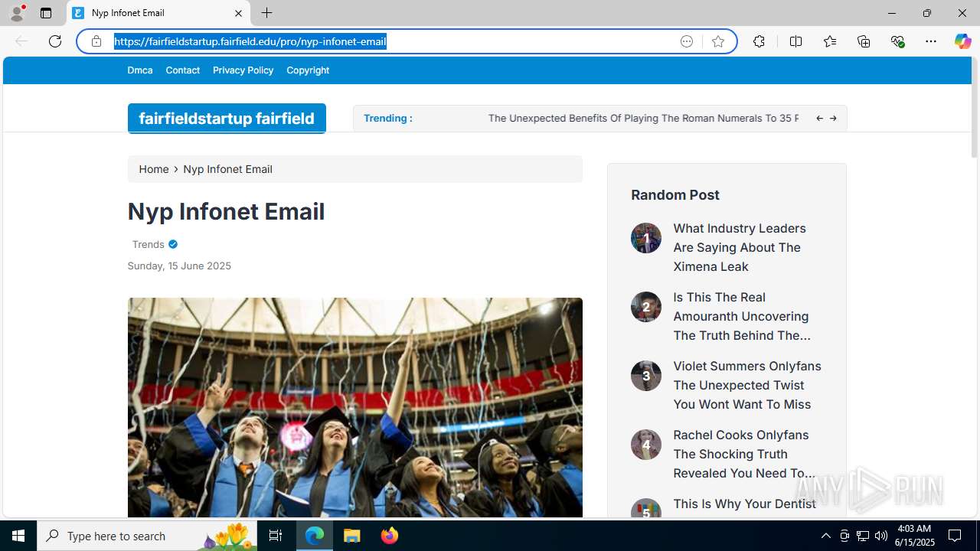Screen dimensions: 980x551
Task: Open the volume speaker tray icon
Action: pyautogui.click(x=880, y=536)
